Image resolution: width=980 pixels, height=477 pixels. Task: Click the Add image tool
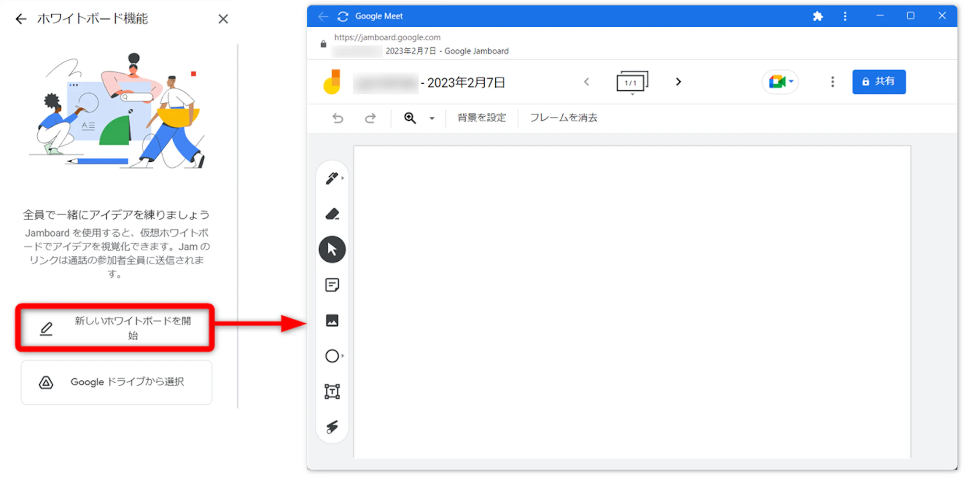[332, 321]
